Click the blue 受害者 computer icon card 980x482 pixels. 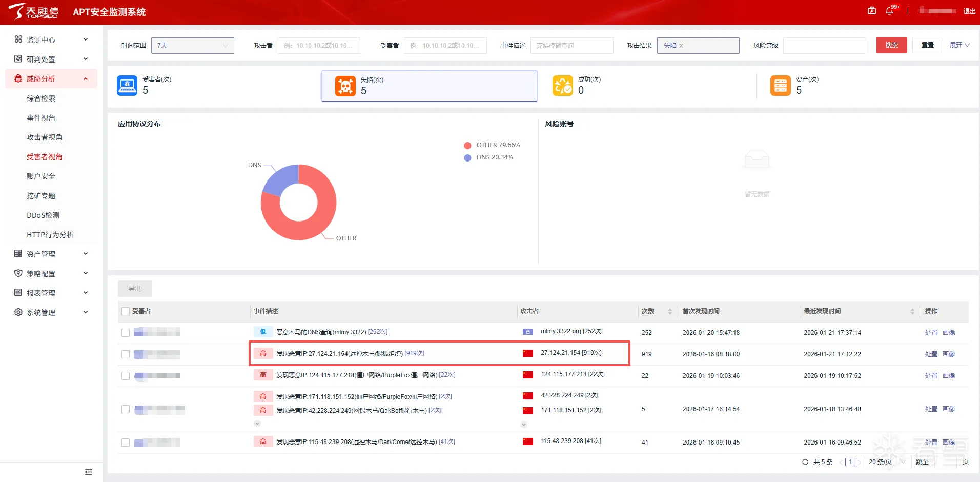pos(127,86)
